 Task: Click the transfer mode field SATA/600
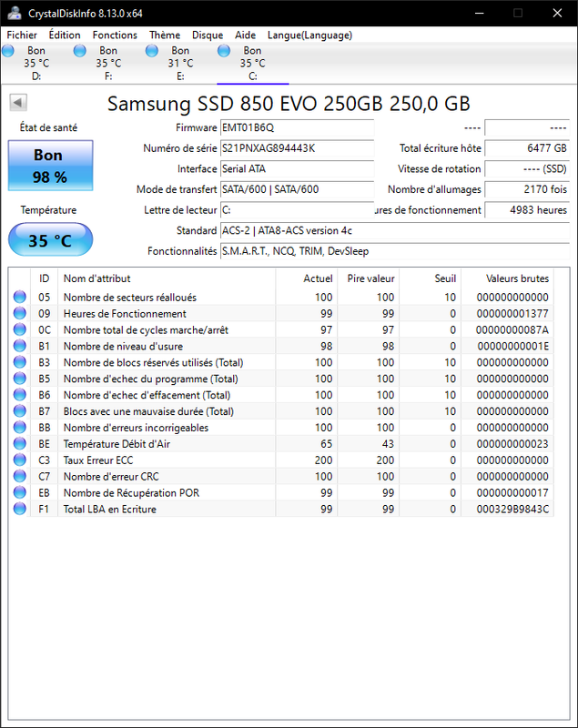pos(297,189)
